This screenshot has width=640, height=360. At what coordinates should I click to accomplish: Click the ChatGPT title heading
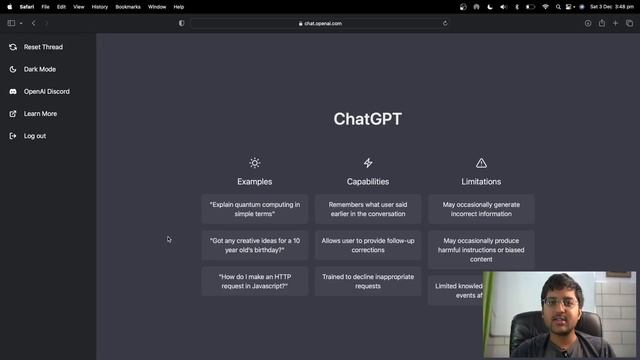coord(368,119)
